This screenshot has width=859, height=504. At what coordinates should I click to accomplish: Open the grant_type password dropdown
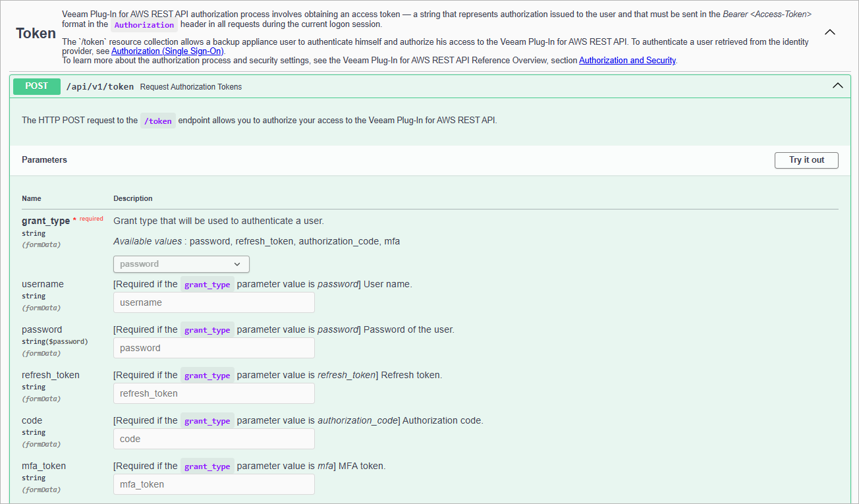(181, 264)
